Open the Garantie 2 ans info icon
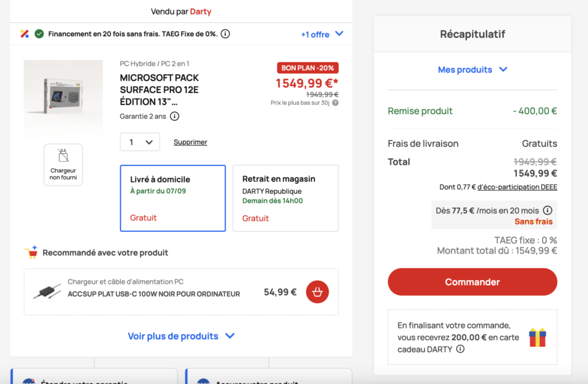 (x=174, y=116)
